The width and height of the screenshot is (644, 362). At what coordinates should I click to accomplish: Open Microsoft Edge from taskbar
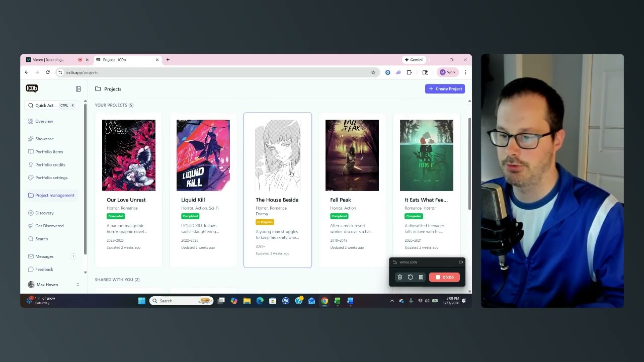260,301
